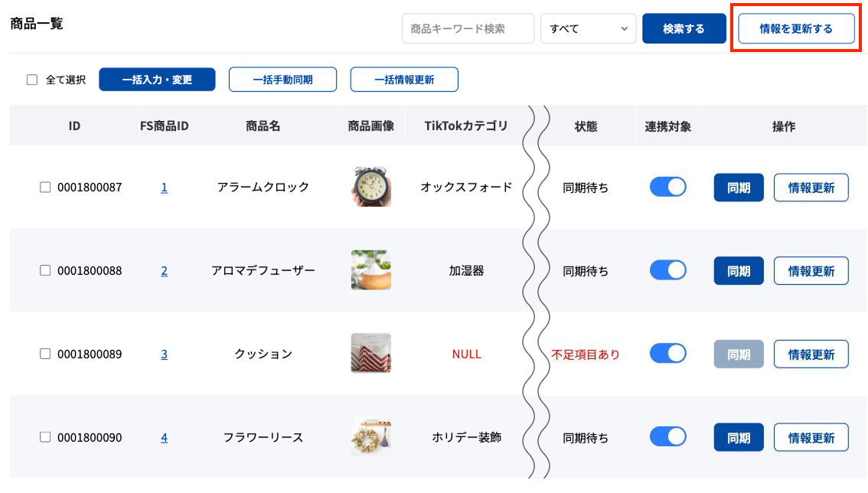Click the alarm clock product image

[x=370, y=187]
